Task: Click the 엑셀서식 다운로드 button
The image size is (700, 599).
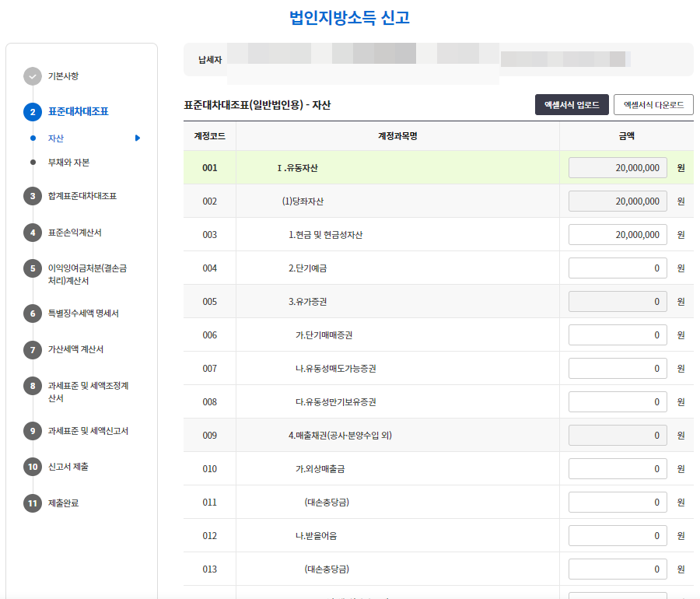Action: click(653, 103)
